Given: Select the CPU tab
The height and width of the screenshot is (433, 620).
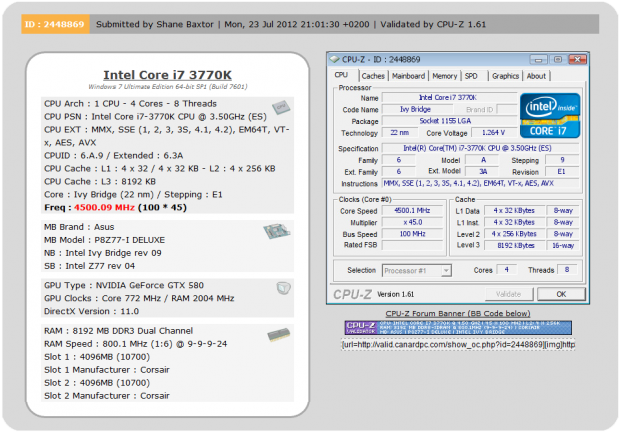Looking at the screenshot, I should pyautogui.click(x=341, y=75).
